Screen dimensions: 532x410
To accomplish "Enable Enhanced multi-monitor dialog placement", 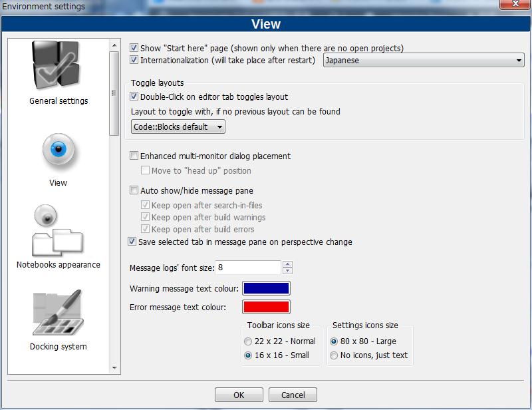I will click(134, 156).
